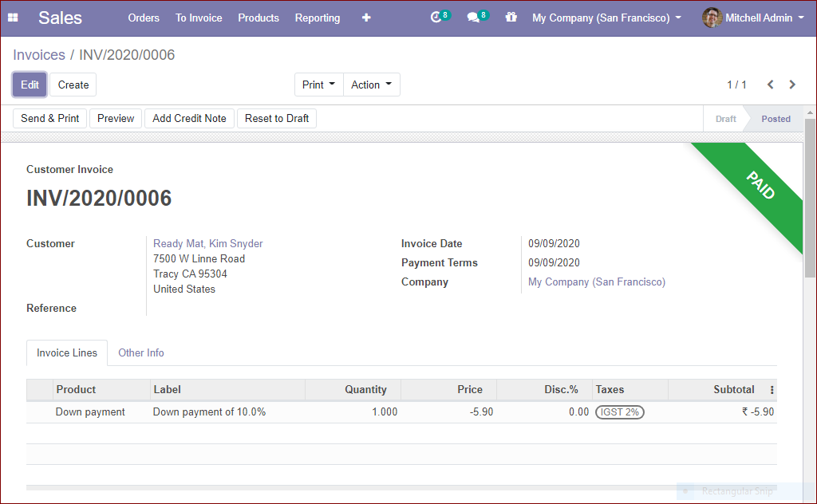Click Mitchell Admin's avatar picture
This screenshot has height=504, width=817.
712,18
